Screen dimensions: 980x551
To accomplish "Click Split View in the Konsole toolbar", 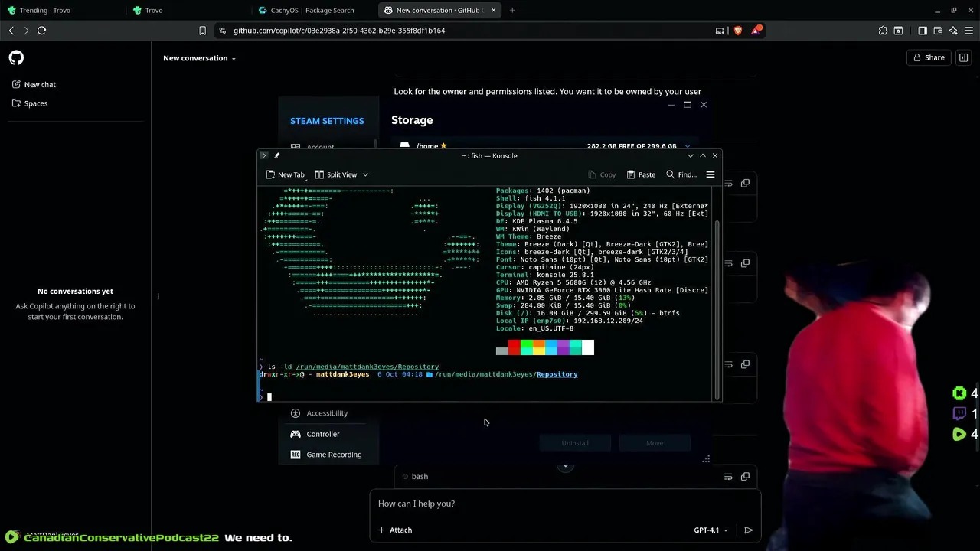I will tap(336, 174).
